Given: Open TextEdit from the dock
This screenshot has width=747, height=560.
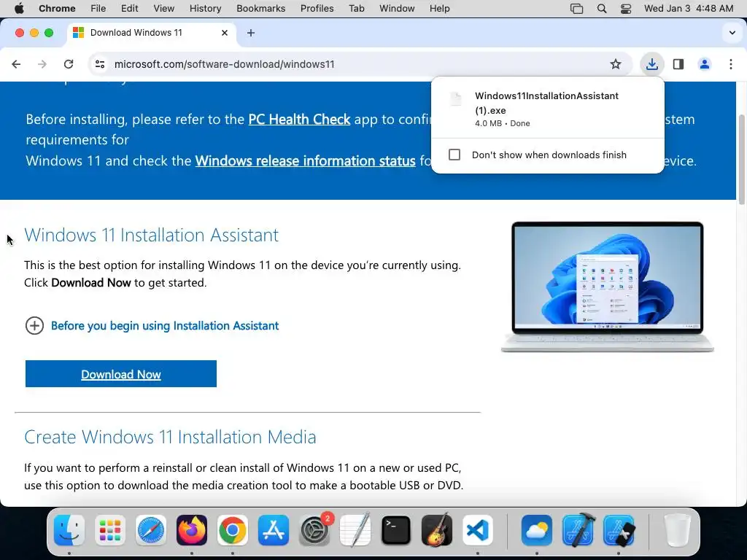Looking at the screenshot, I should [x=355, y=530].
